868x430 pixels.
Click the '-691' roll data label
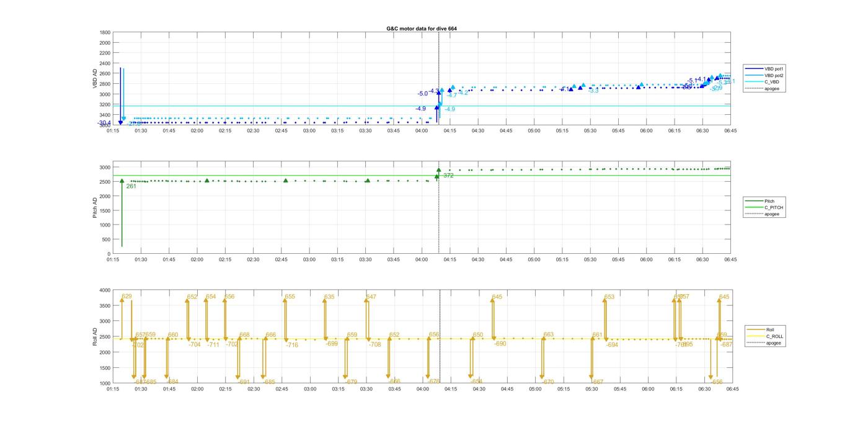coord(244,382)
